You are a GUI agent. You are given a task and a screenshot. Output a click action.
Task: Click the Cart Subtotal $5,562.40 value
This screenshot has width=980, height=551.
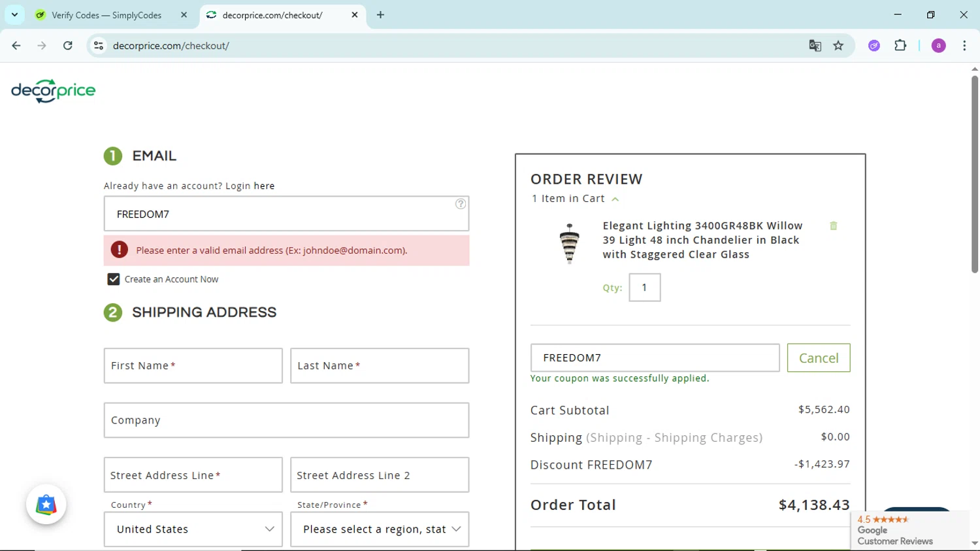tap(824, 410)
